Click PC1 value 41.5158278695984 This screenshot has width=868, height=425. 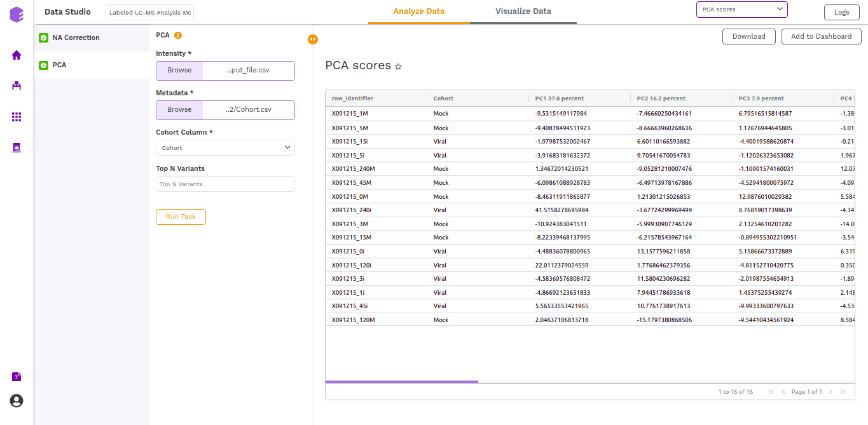(x=561, y=210)
